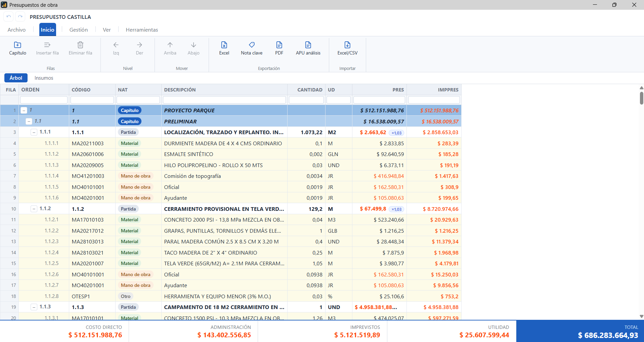Open APU análisis export
Screen dimensions: 644x342
point(308,48)
